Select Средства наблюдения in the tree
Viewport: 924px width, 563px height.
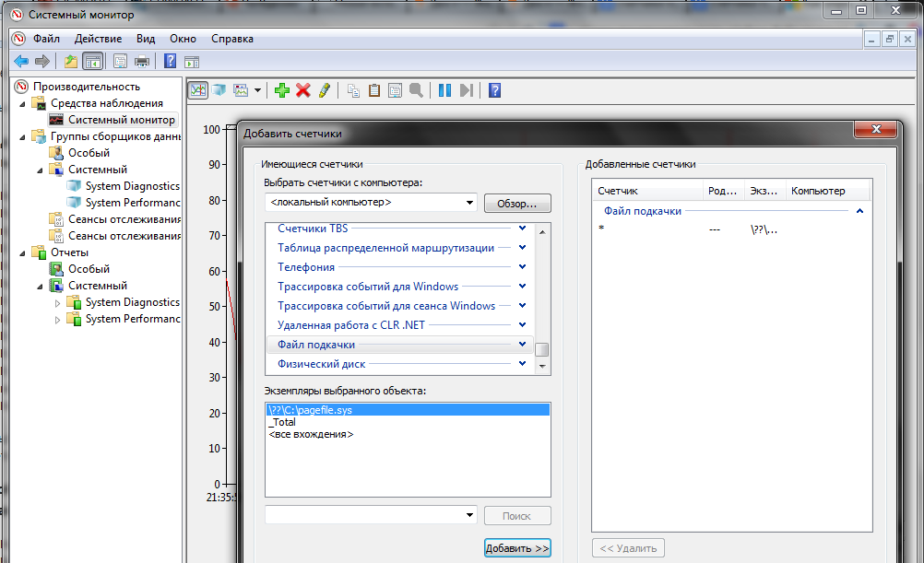coord(107,103)
